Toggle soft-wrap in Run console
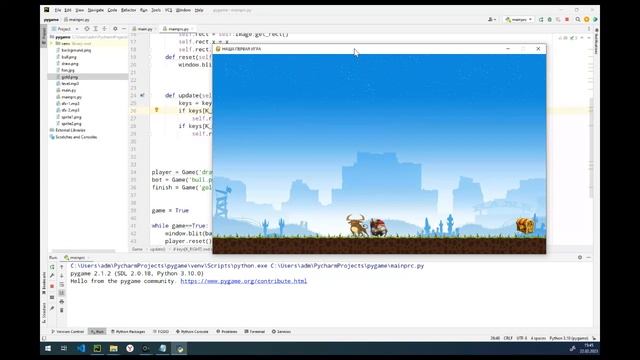Viewport: 640px width, 360px height. click(62, 284)
